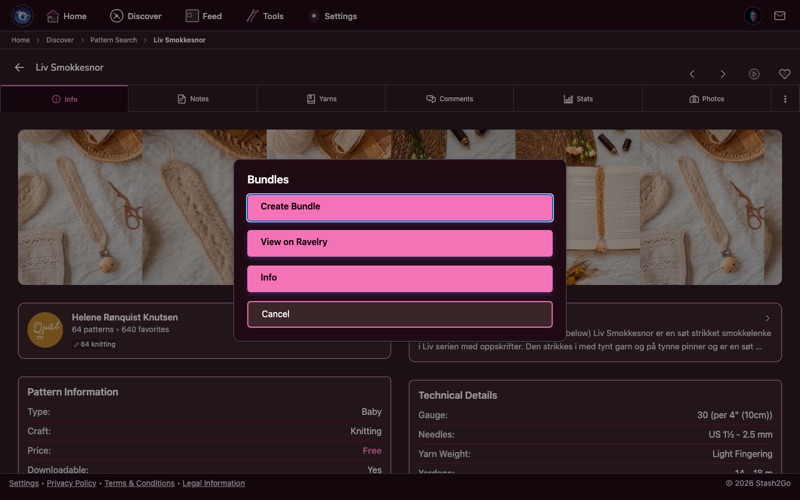This screenshot has width=800, height=500.
Task: Switch to the Comments tab
Action: (x=449, y=99)
